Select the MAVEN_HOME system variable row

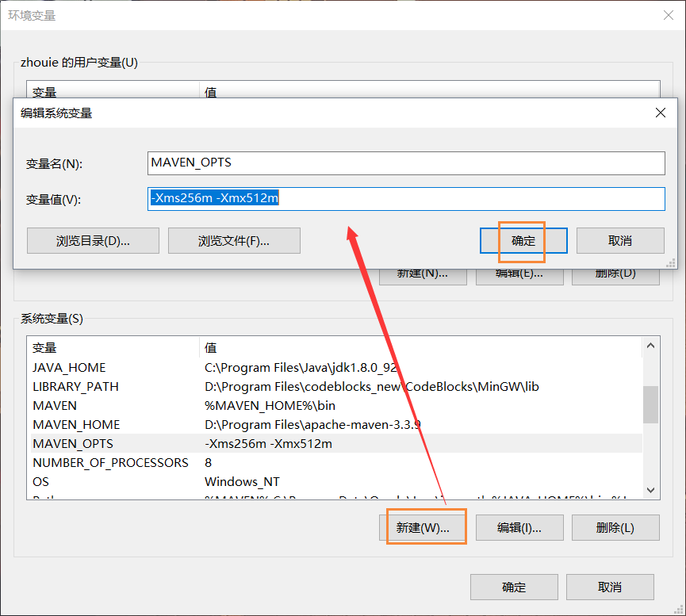(335, 425)
